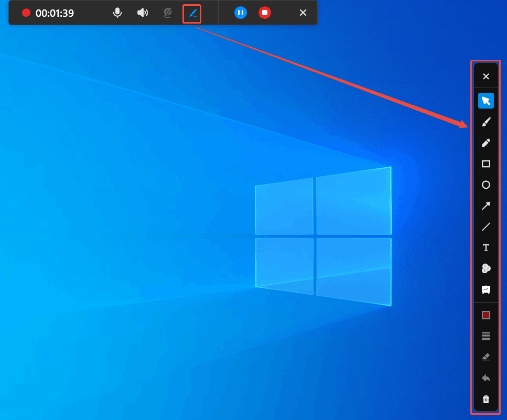Enable the webcam overlay
The image size is (507, 420).
click(167, 13)
